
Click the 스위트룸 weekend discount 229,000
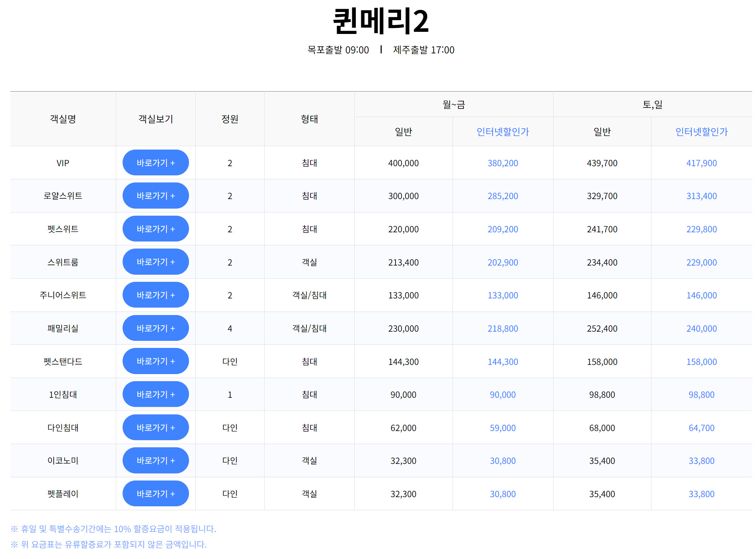point(702,262)
